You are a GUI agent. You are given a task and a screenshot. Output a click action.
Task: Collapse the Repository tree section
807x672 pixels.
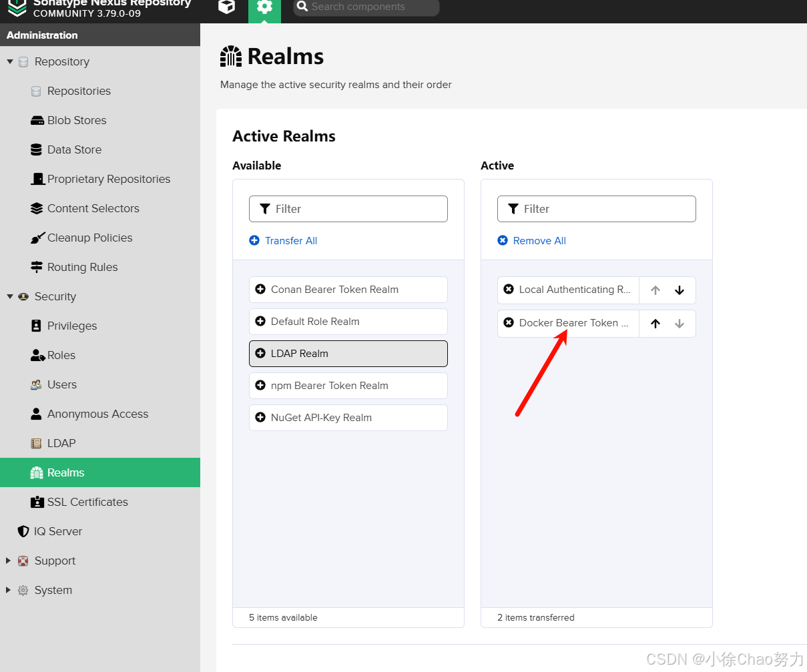coord(10,61)
